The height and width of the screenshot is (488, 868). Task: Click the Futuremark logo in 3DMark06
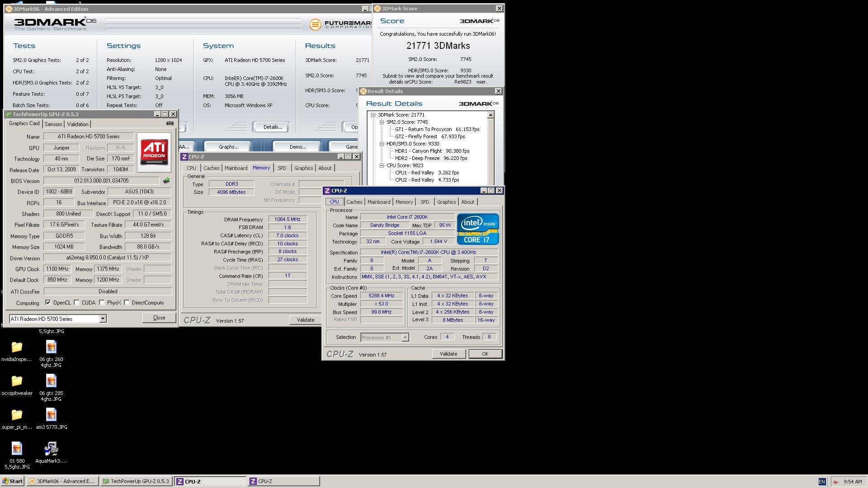click(x=340, y=24)
